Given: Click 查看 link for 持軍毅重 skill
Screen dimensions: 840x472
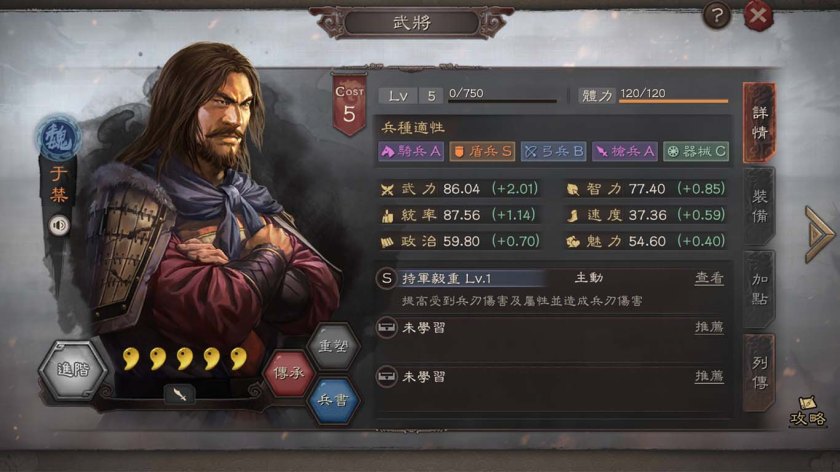Looking at the screenshot, I should 709,278.
